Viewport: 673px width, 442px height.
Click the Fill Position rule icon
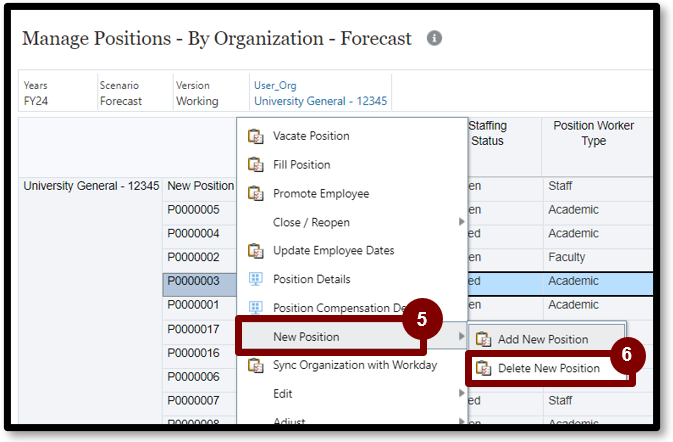tap(255, 165)
